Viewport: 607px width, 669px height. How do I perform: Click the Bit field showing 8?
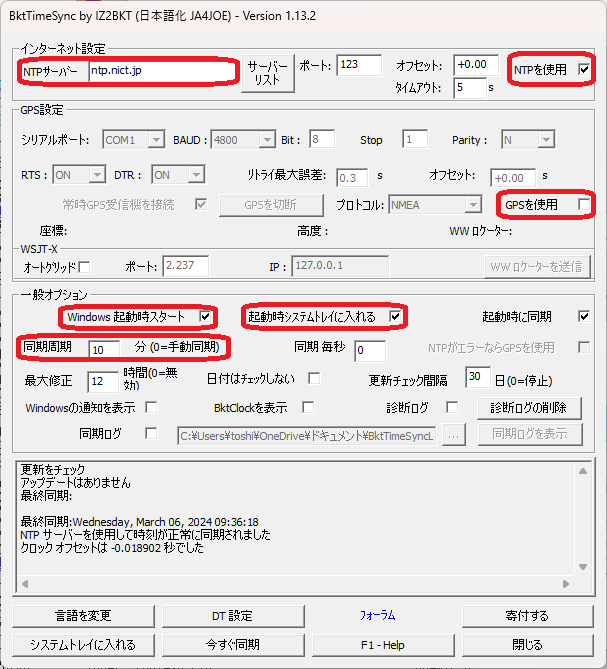(322, 140)
